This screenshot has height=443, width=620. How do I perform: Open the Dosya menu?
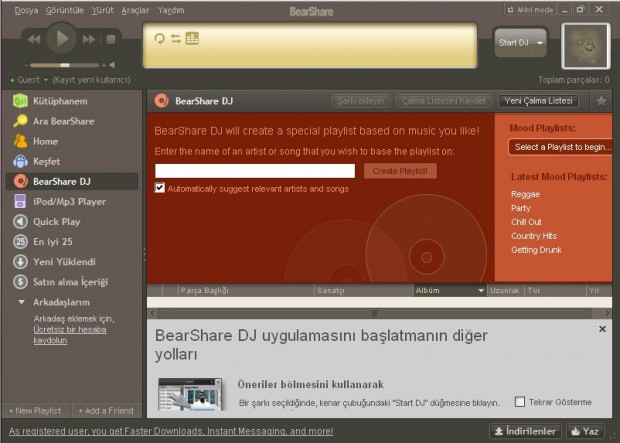coord(26,10)
